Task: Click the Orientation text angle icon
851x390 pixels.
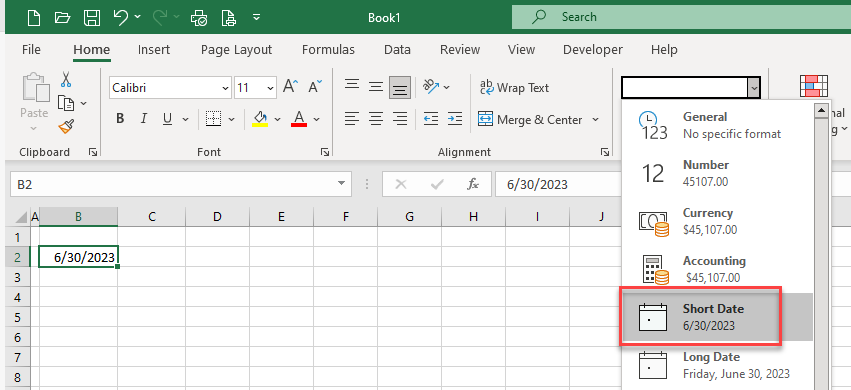Action: (431, 86)
